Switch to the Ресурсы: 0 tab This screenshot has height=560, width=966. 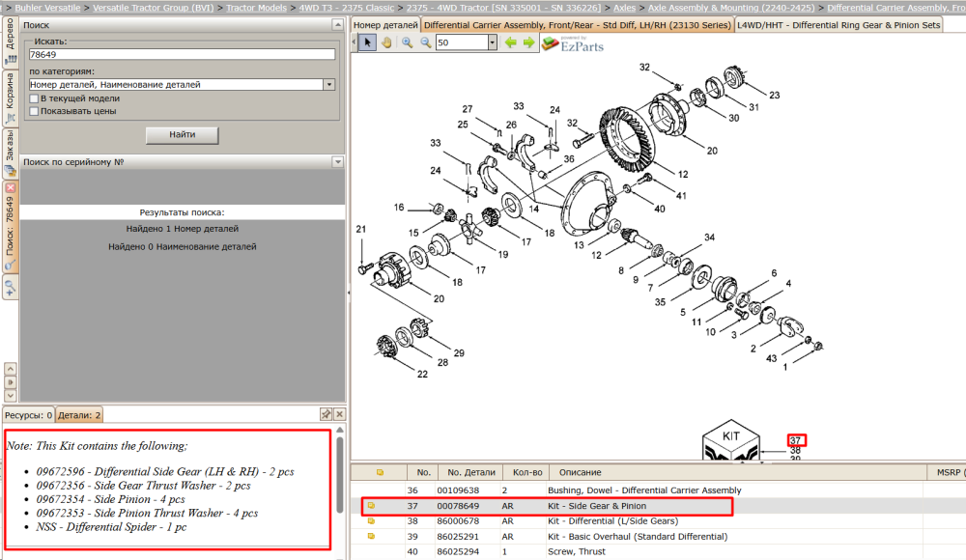pos(28,415)
